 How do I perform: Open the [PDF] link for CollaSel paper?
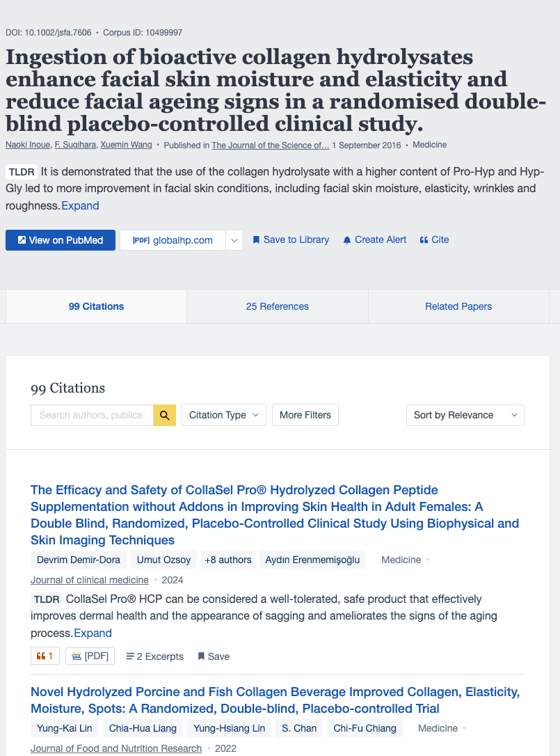tap(90, 656)
